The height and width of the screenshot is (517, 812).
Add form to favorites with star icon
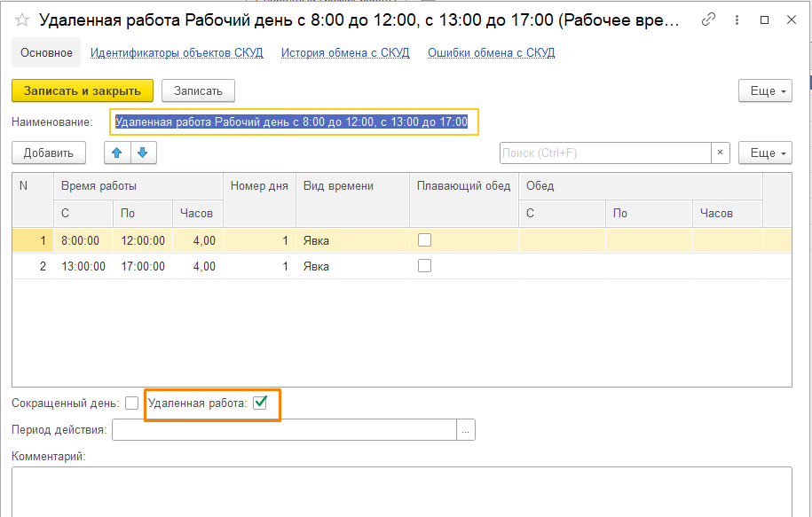(x=22, y=20)
